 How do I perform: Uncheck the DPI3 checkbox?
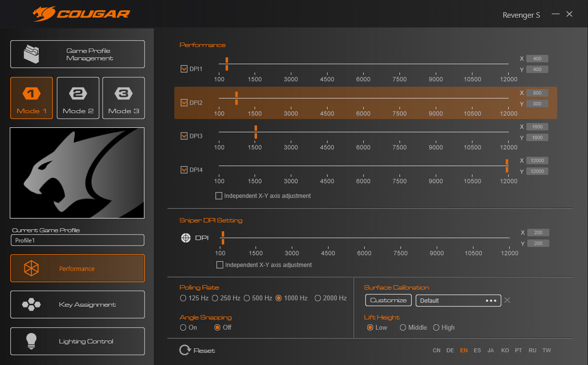coord(184,136)
